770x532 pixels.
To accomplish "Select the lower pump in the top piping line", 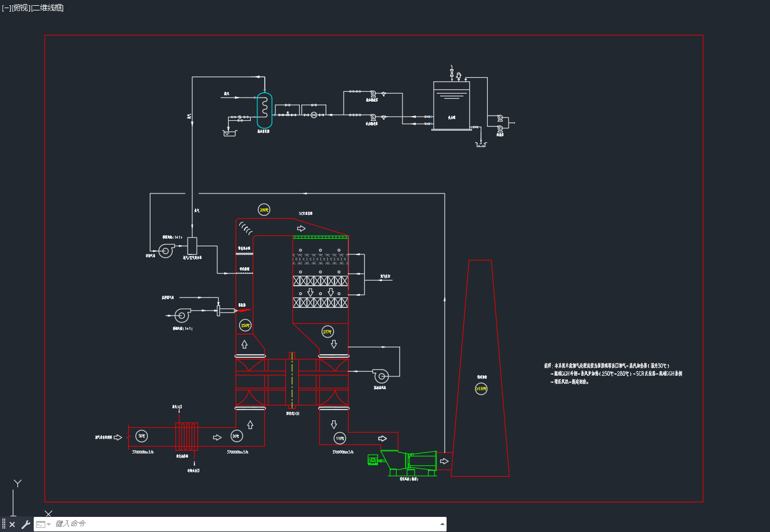I will (373, 116).
